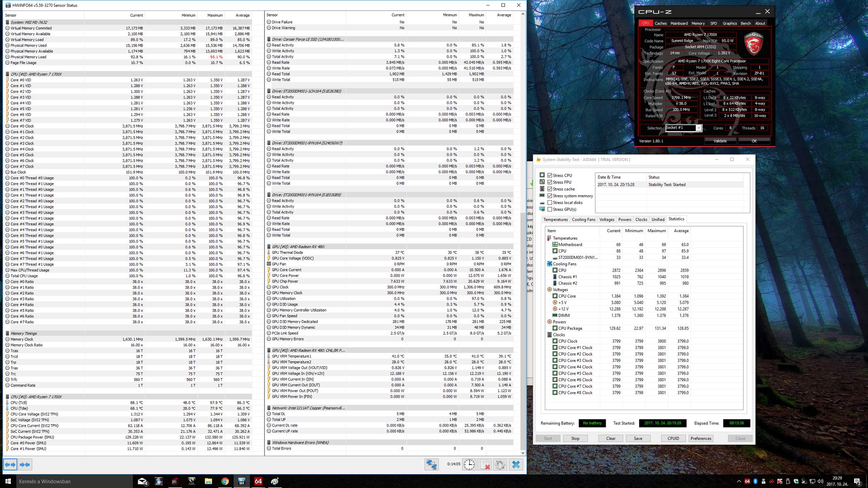
Task: Click the Save button in AIDA64
Action: (x=638, y=439)
